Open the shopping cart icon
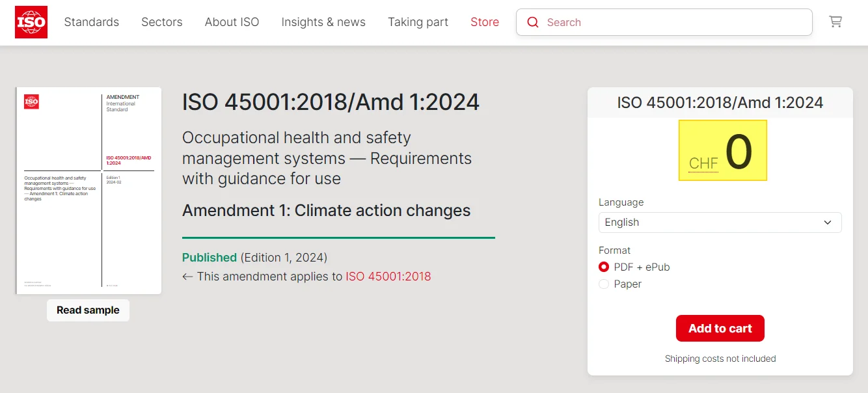Screen dimensions: 868x393 pos(835,21)
